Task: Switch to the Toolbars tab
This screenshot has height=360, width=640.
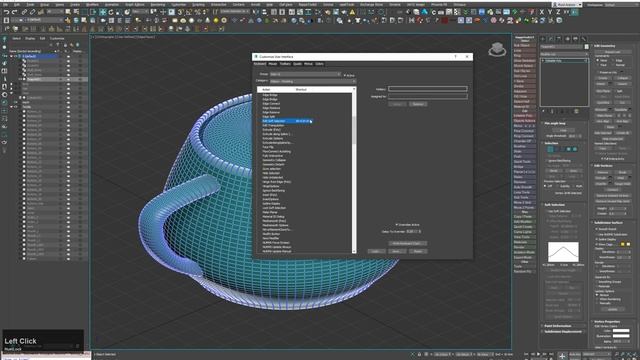Action: pyautogui.click(x=285, y=64)
